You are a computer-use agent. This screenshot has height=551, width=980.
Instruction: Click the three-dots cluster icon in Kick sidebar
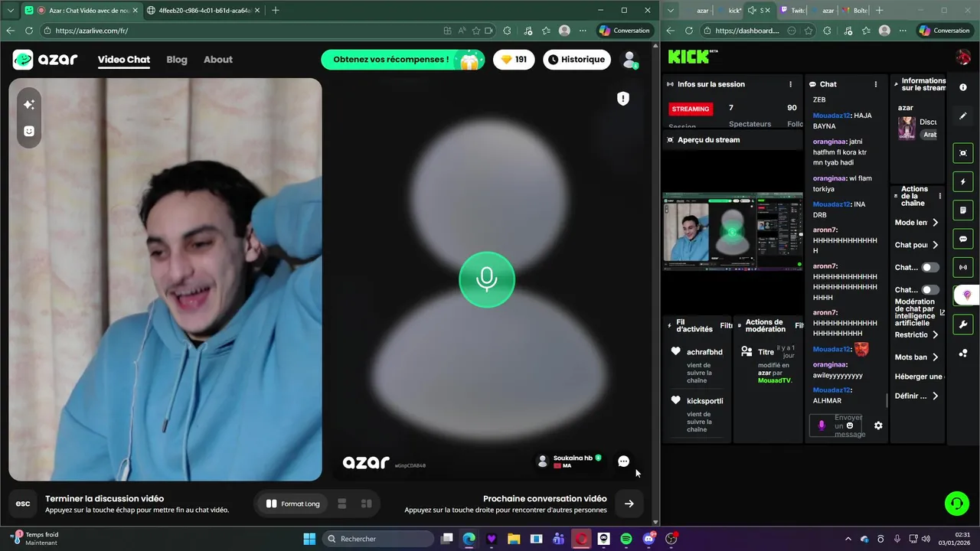click(963, 353)
